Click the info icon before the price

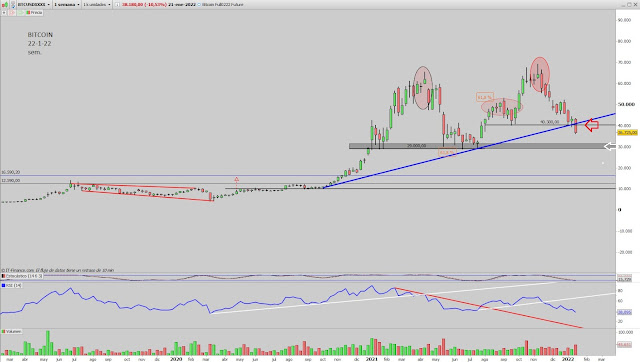117,4
